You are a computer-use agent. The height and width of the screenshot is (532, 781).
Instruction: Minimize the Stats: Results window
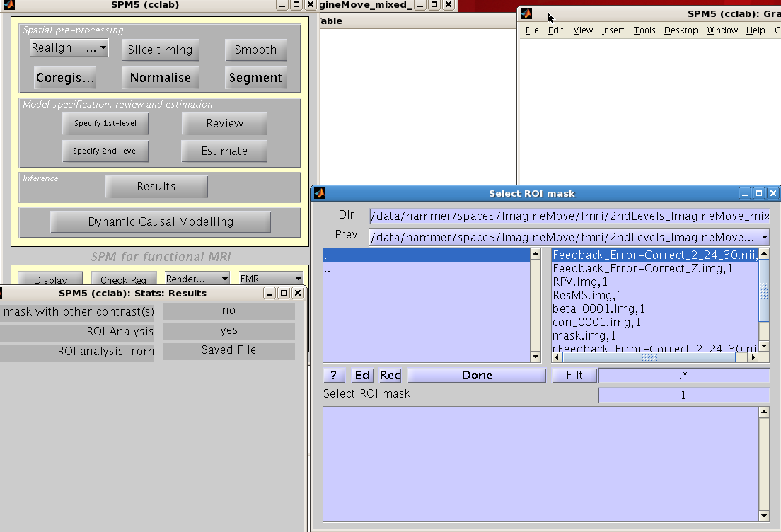point(270,293)
